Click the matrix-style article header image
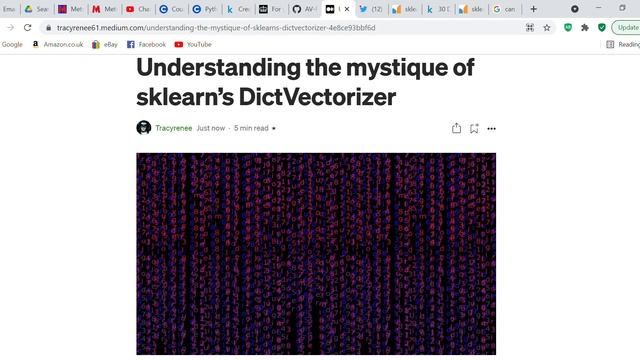Viewport: 640px width, 360px height. (x=316, y=253)
